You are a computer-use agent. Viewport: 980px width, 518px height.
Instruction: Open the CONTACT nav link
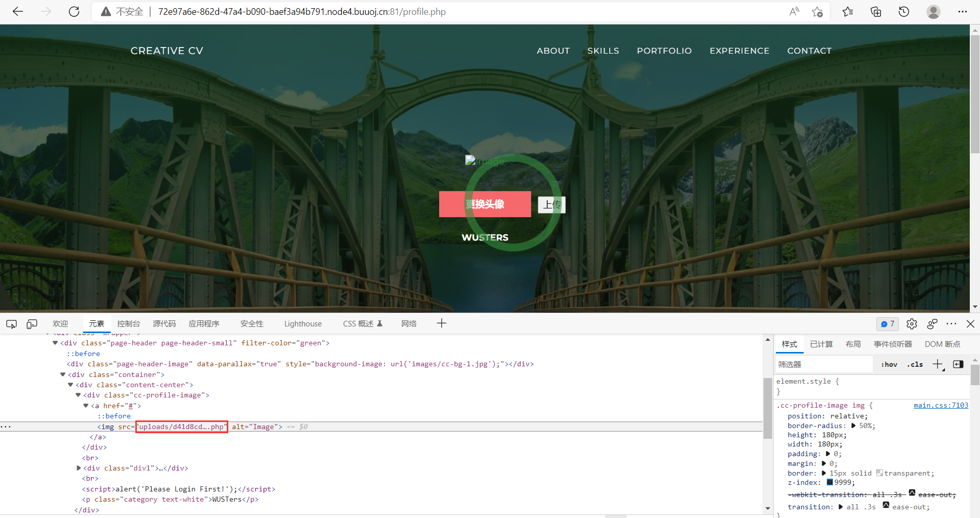tap(809, 51)
